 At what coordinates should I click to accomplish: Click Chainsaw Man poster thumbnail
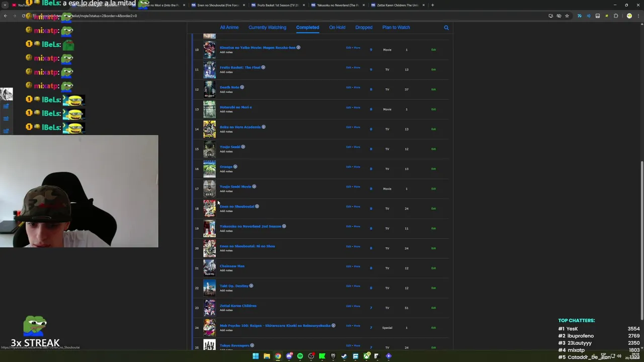(209, 268)
